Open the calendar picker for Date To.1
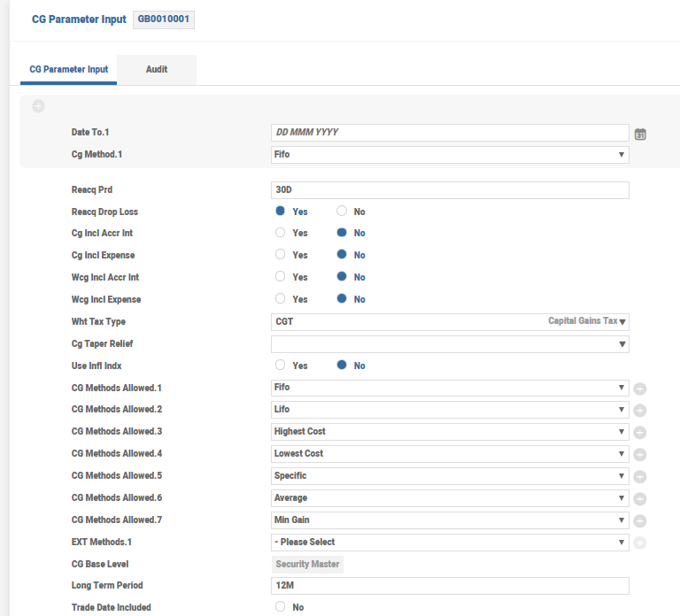The height and width of the screenshot is (616, 680). (x=640, y=134)
